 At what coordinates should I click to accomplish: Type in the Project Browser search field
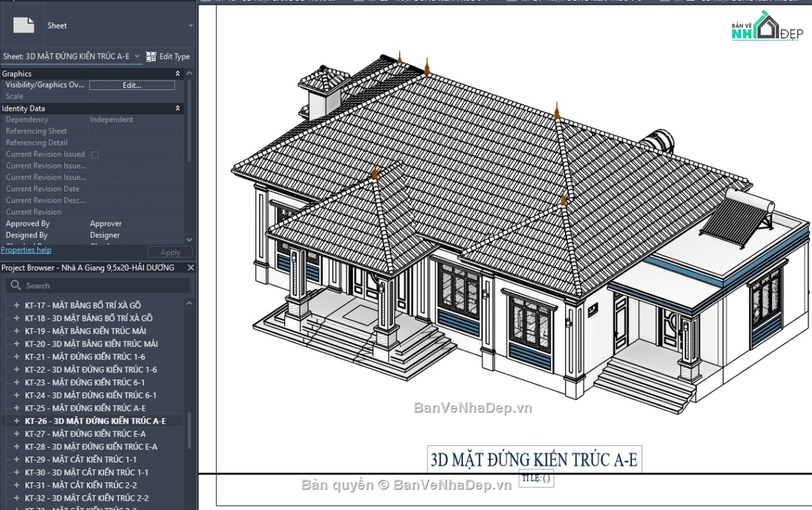tap(97, 286)
